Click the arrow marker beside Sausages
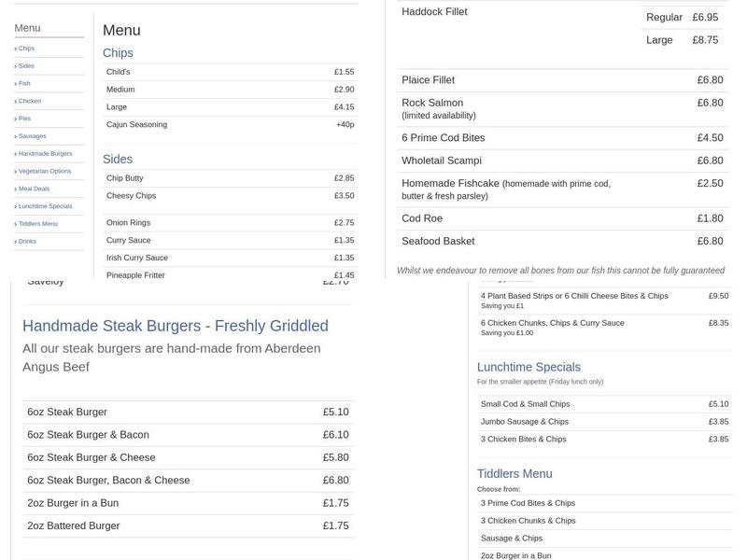Screen dimensions: 747x560 point(17,135)
